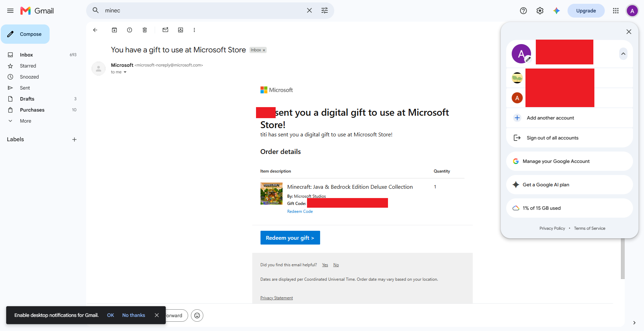Open the Starred folder
The width and height of the screenshot is (644, 331).
coord(28,66)
